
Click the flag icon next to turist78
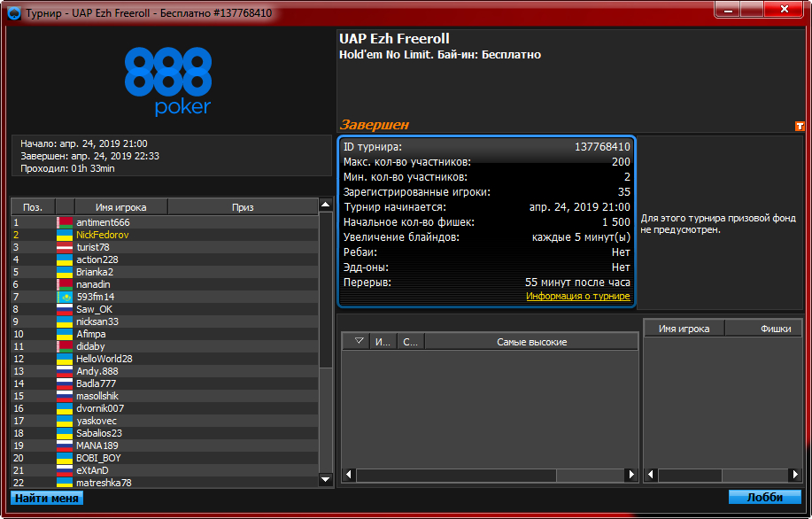[65, 248]
